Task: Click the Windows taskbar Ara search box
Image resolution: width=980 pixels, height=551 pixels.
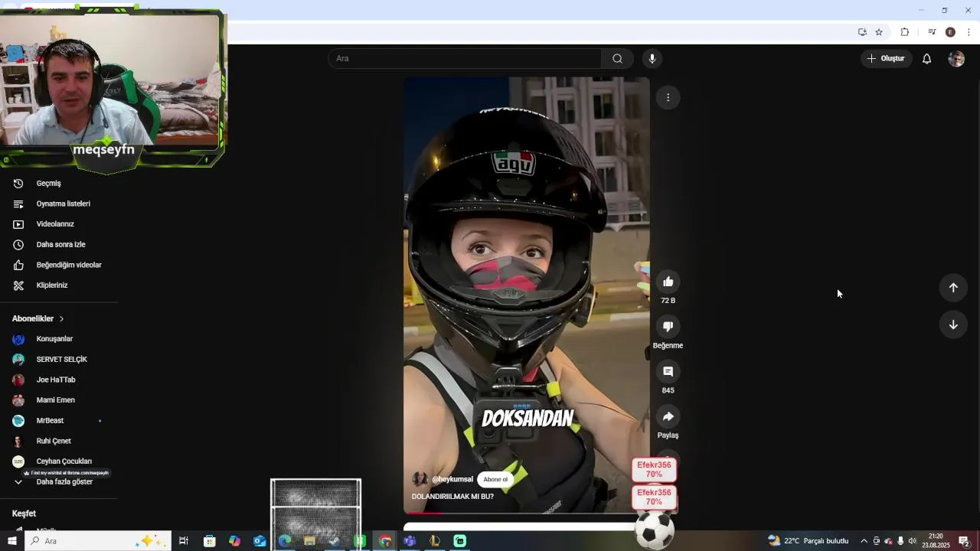Action: [x=98, y=541]
